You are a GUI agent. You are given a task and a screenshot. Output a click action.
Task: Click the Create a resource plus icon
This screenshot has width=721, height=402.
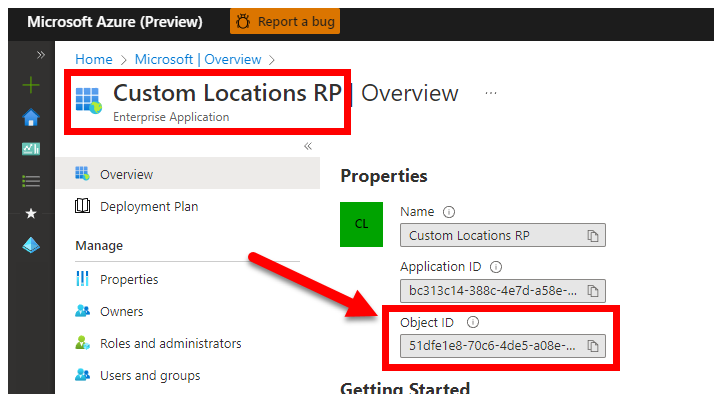pos(31,85)
